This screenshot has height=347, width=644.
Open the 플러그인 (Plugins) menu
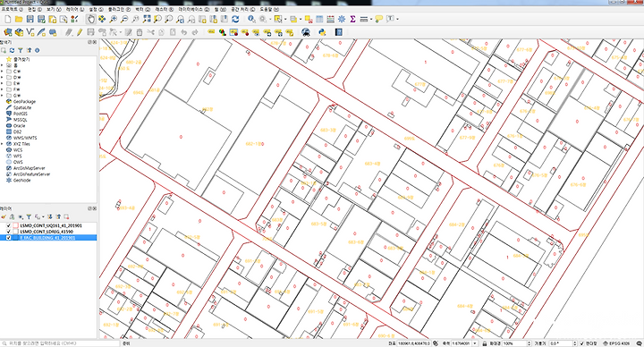point(119,9)
